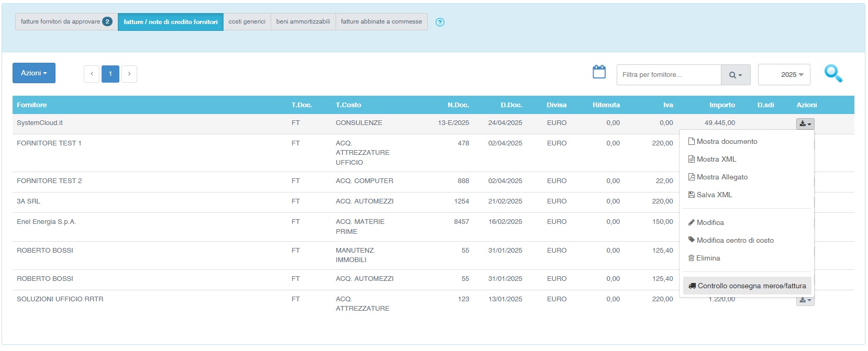Go to previous page arrow
Viewport: 868px width, 351px height.
click(92, 74)
